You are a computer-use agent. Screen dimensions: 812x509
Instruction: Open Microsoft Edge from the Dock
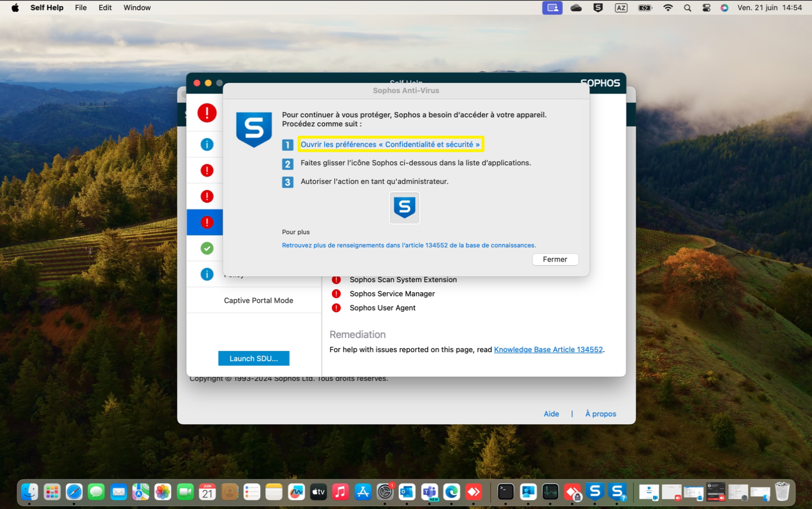coord(451,492)
